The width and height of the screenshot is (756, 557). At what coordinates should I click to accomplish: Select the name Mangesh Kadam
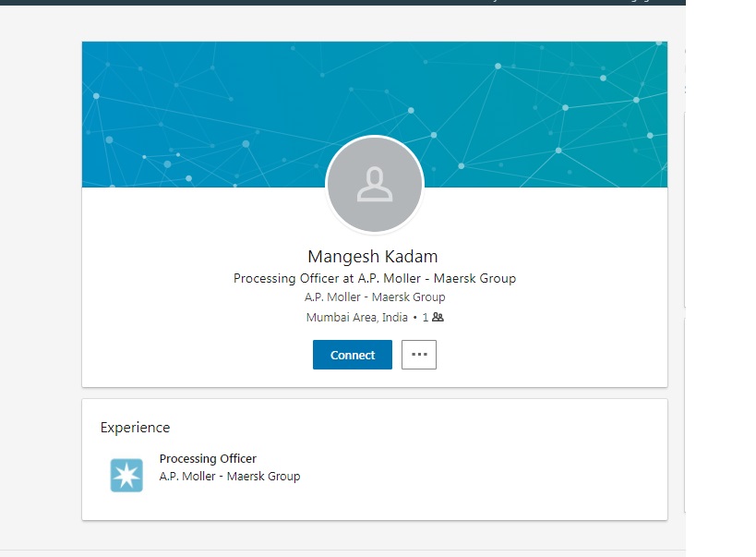click(373, 256)
